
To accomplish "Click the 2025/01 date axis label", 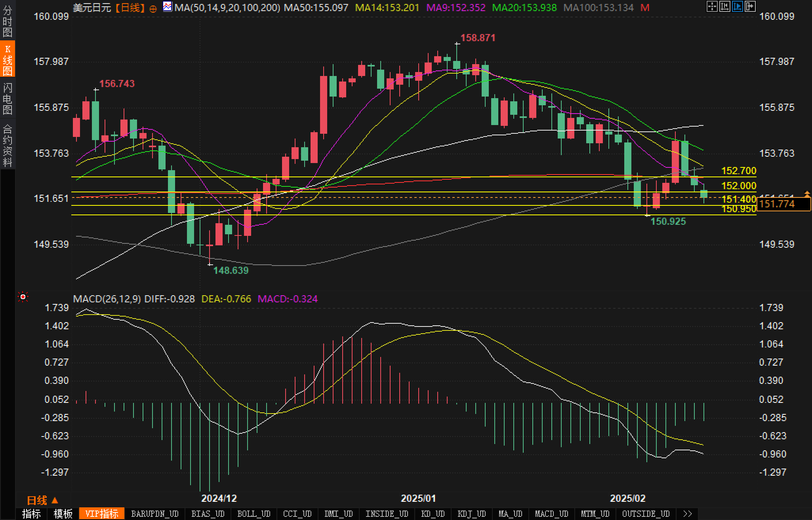I will pos(418,498).
